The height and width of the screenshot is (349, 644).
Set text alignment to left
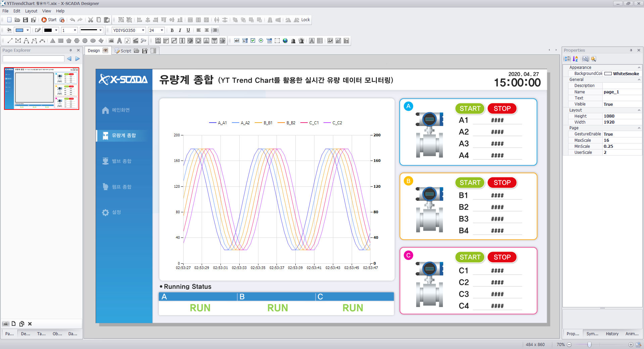199,30
